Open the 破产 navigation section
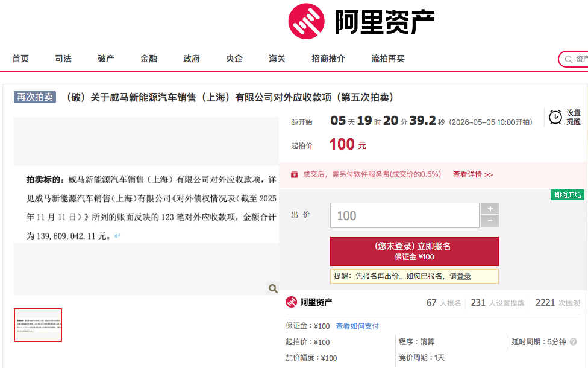588x368 pixels. click(x=105, y=59)
